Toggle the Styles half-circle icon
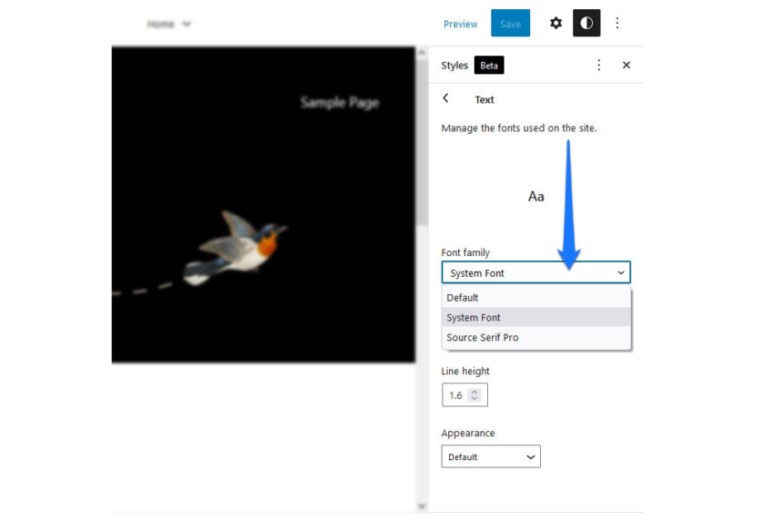Image resolution: width=765 pixels, height=532 pixels. pyautogui.click(x=586, y=23)
